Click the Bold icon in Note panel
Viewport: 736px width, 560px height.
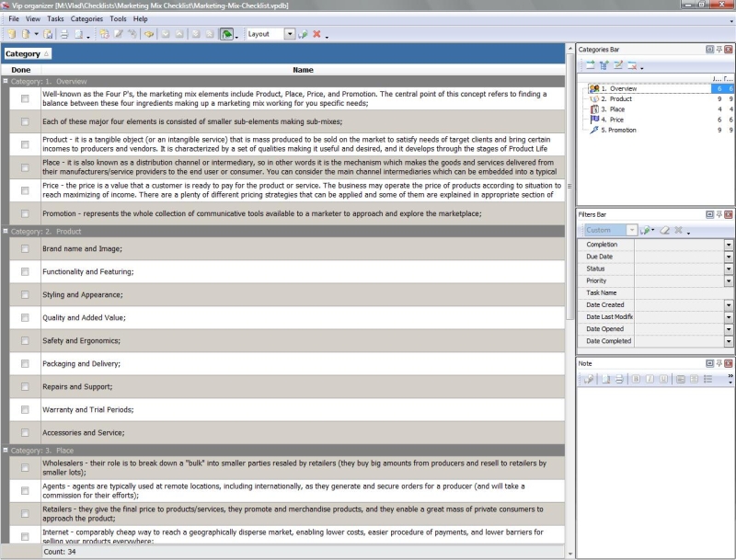pyautogui.click(x=635, y=379)
